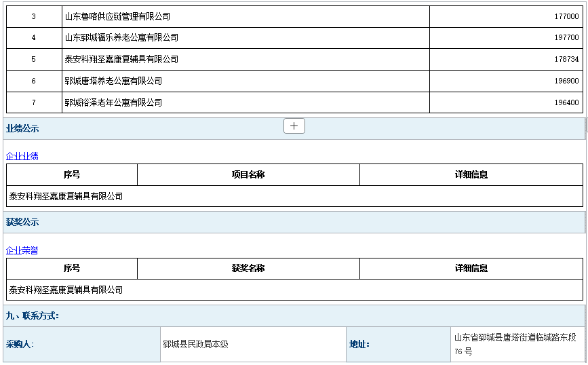Expand the 业绩公示 section with plus button
This screenshot has width=588, height=365.
coord(294,126)
